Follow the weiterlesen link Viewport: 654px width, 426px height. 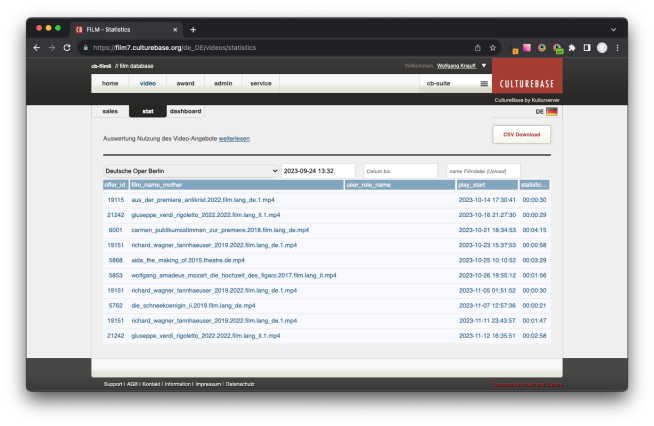coord(234,138)
